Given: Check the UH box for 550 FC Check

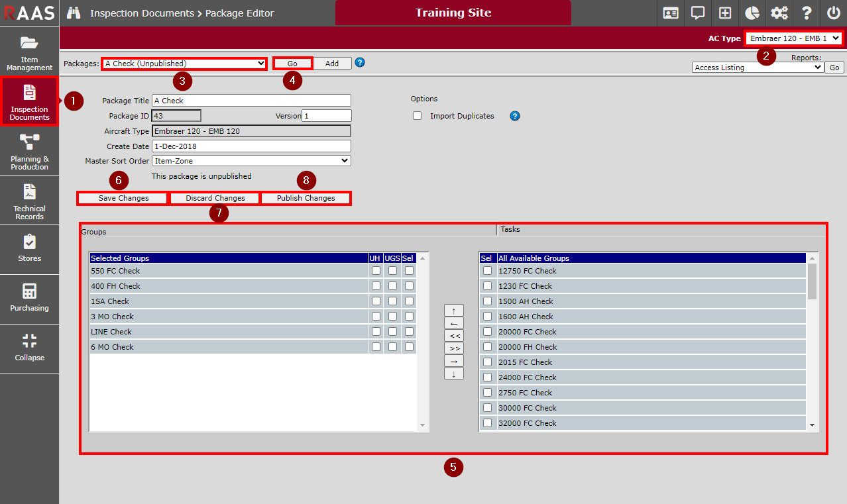Looking at the screenshot, I should click(376, 271).
